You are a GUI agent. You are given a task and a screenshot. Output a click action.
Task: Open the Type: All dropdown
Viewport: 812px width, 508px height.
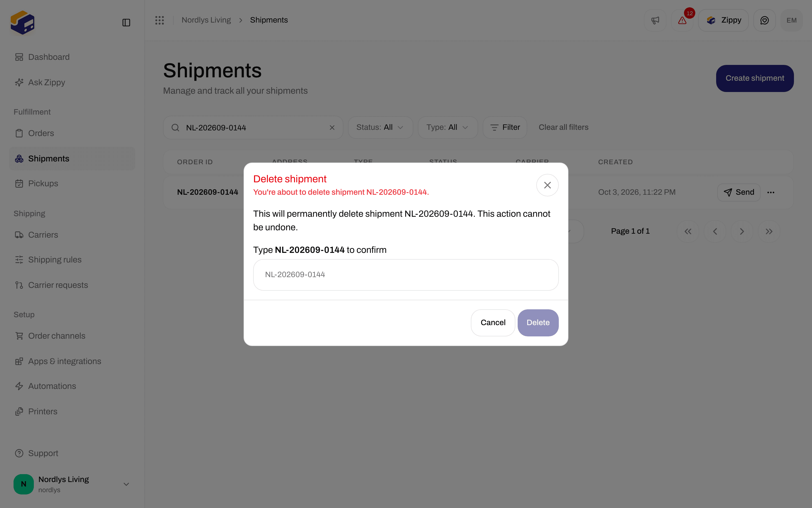(x=448, y=128)
